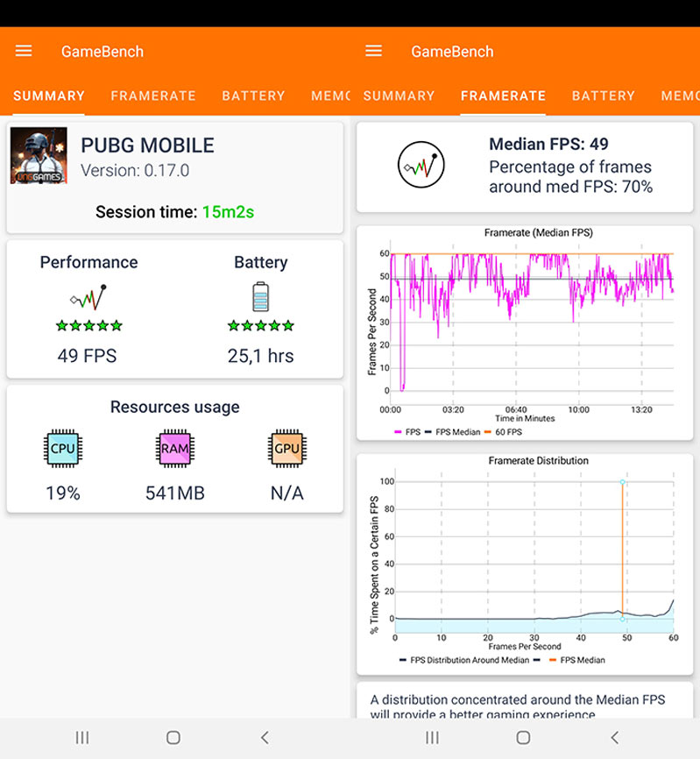
Task: Select the RAM chip icon
Action: [174, 449]
